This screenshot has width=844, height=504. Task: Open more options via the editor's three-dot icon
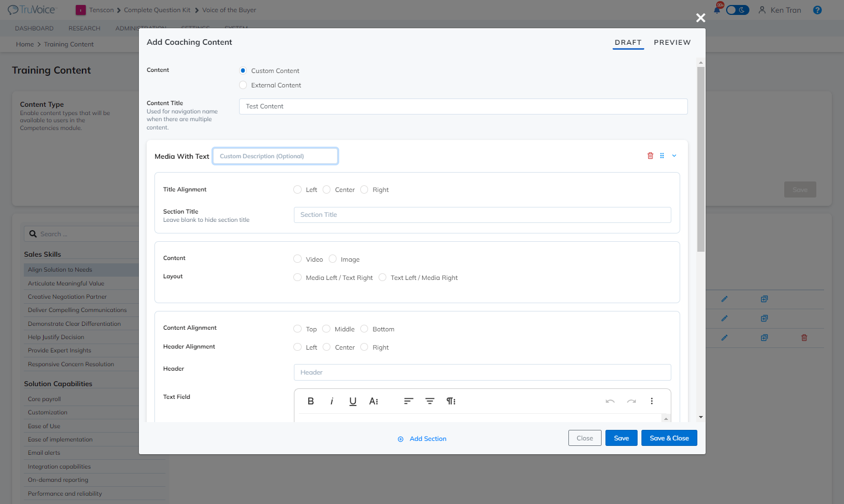point(652,401)
